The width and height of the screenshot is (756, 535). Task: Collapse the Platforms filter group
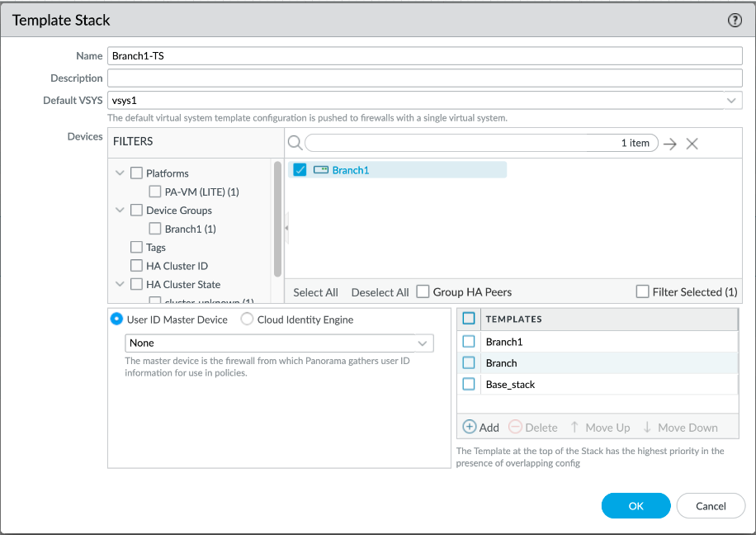coord(120,173)
